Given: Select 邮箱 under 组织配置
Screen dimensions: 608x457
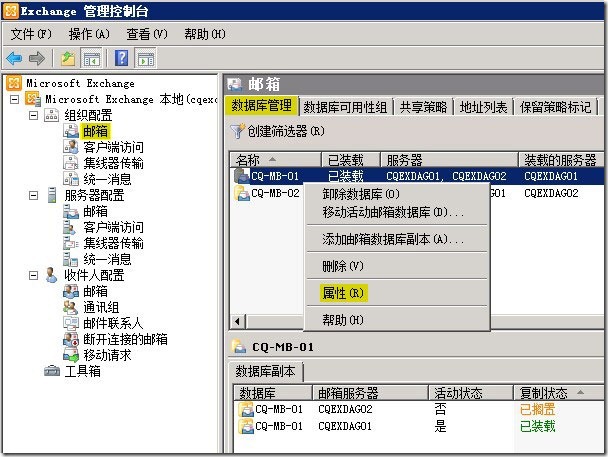Looking at the screenshot, I should pos(95,131).
